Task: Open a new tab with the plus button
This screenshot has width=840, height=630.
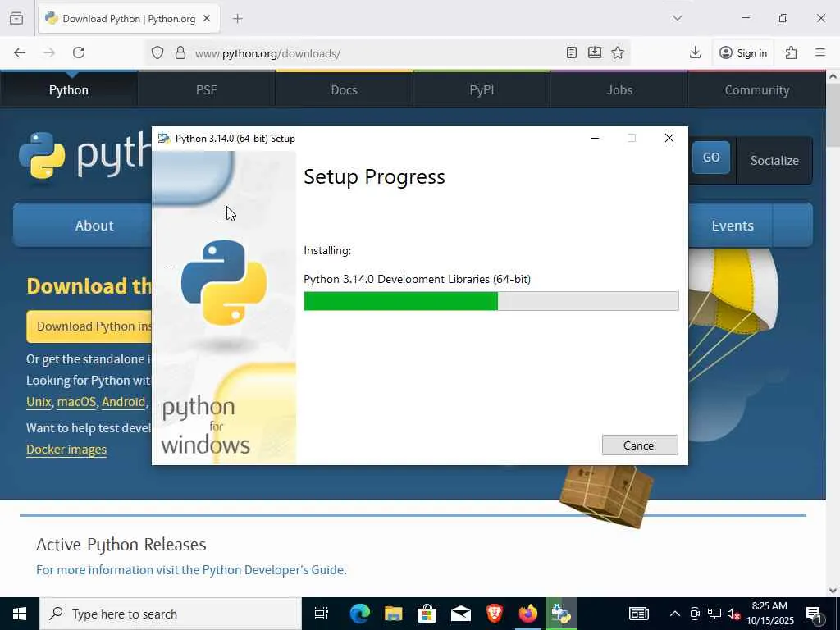Action: [238, 19]
